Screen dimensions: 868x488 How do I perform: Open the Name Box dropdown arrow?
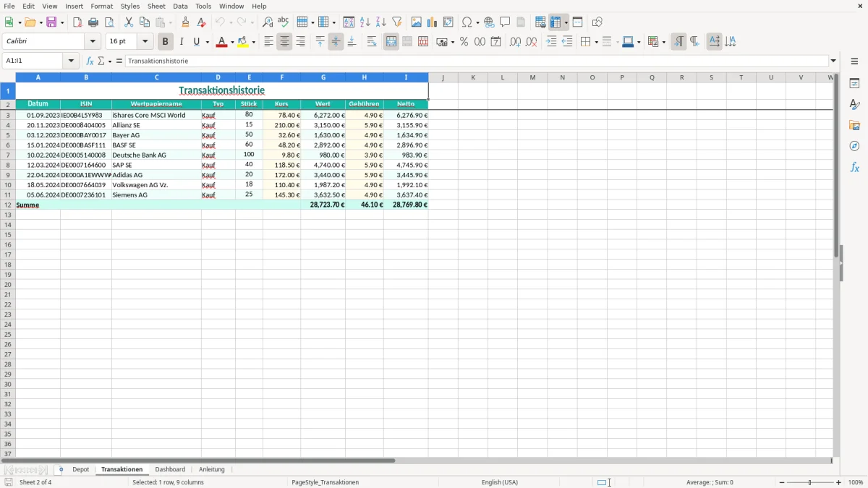[71, 61]
